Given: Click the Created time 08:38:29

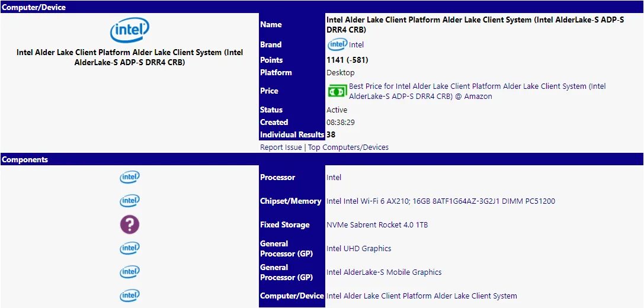Looking at the screenshot, I should pos(341,122).
